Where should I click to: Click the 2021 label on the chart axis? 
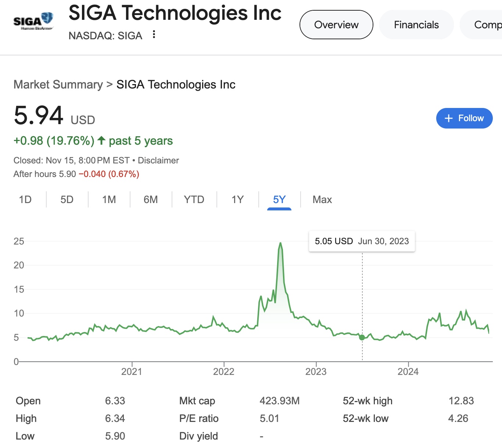tap(132, 372)
